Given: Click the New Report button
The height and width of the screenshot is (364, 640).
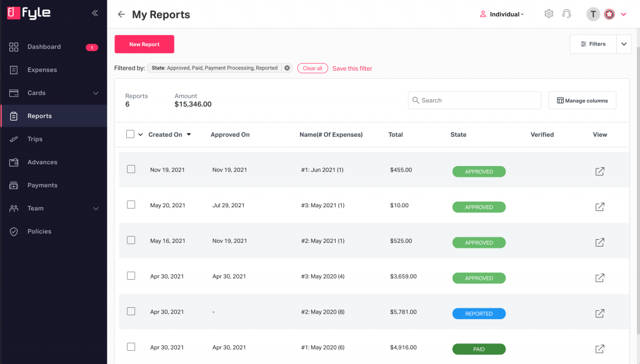Looking at the screenshot, I should 144,44.
